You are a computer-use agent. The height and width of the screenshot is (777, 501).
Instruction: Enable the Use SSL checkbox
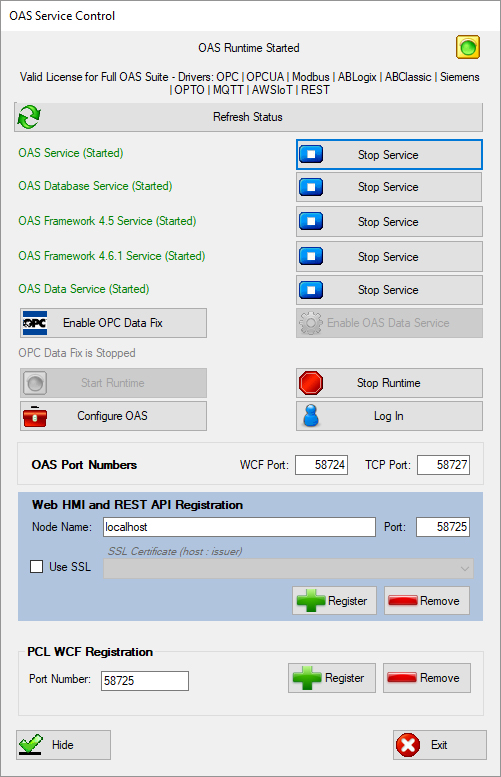click(x=37, y=566)
